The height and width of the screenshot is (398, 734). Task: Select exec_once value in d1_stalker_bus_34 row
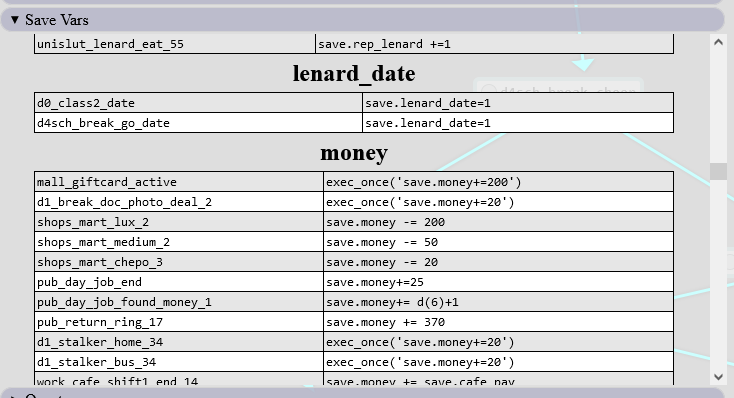[499, 362]
